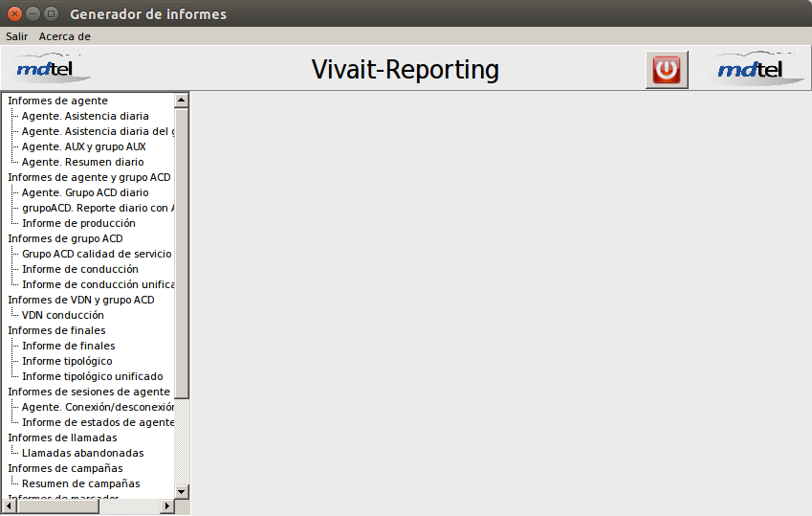812x516 pixels.
Task: Select Llamadas abandonadas report
Action: (83, 453)
